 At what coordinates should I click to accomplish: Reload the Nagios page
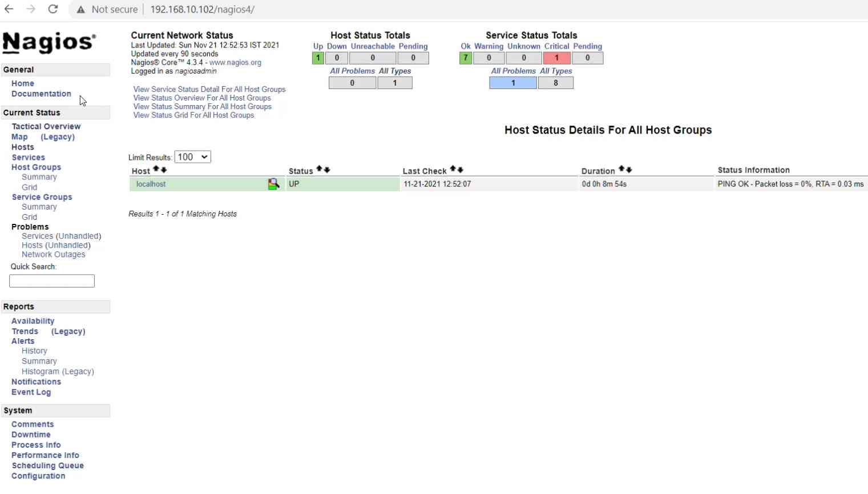pos(53,9)
